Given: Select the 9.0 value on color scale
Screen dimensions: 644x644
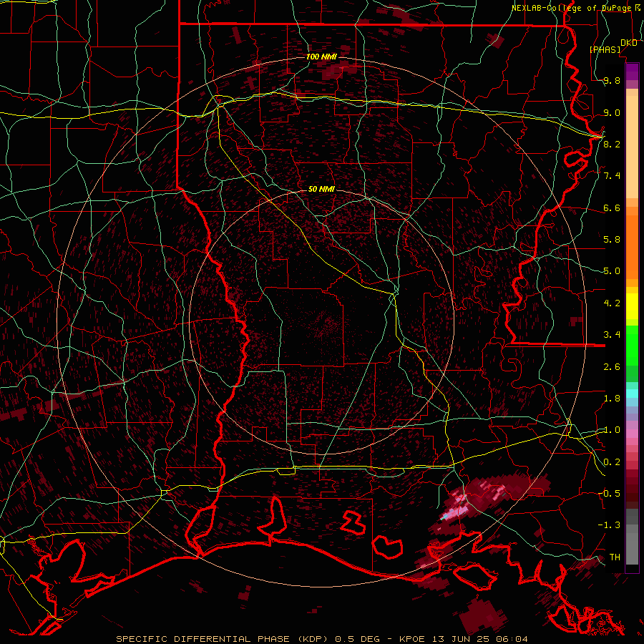Looking at the screenshot, I should coord(611,112).
